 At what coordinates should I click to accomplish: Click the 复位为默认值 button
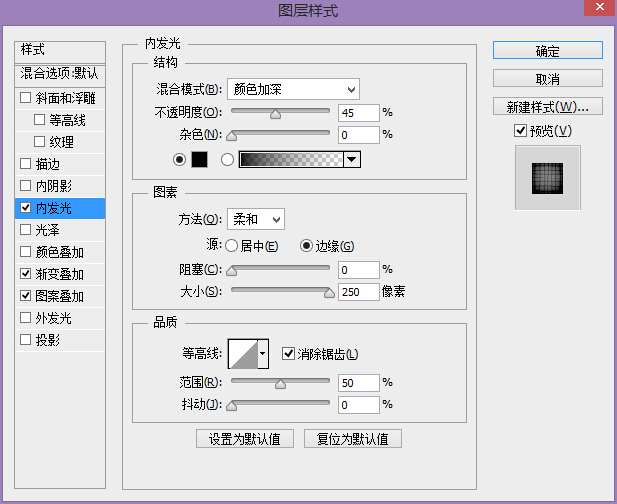tap(353, 439)
